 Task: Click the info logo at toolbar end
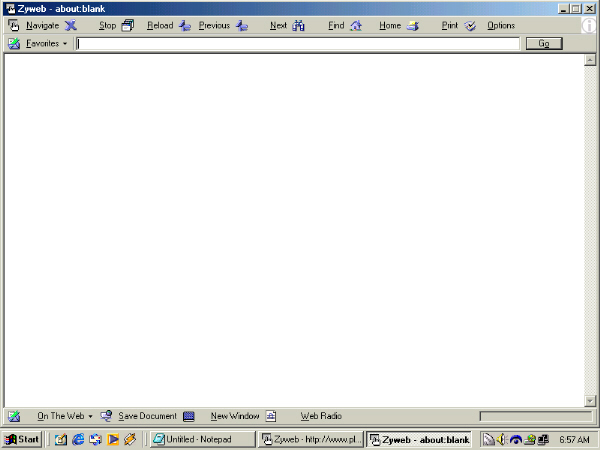click(590, 26)
